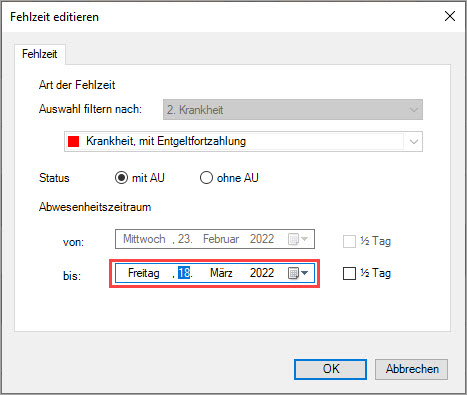
Task: Select the day '18' in the bis date
Action: coord(184,273)
